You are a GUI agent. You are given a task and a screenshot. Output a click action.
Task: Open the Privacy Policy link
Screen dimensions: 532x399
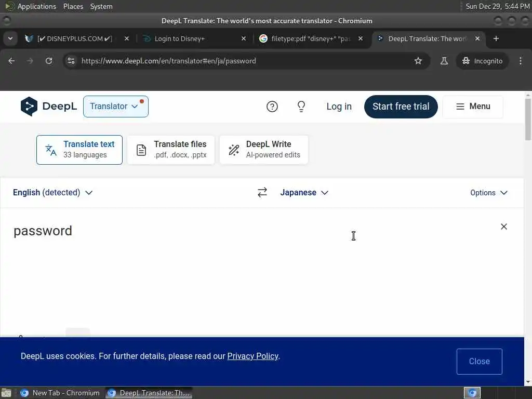(253, 356)
